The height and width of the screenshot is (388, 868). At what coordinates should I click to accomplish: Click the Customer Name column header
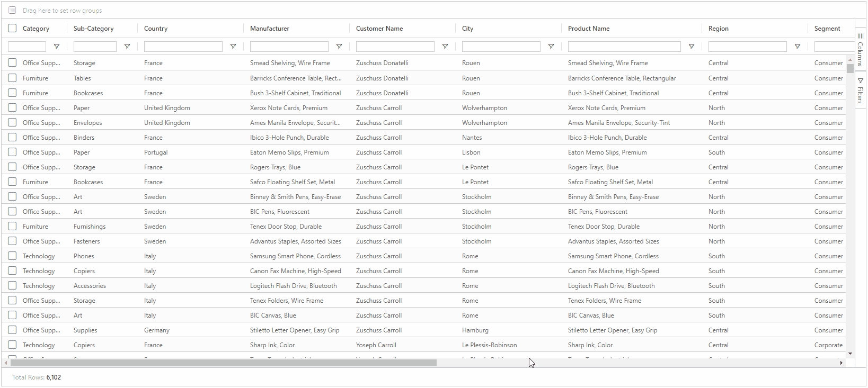tap(379, 29)
